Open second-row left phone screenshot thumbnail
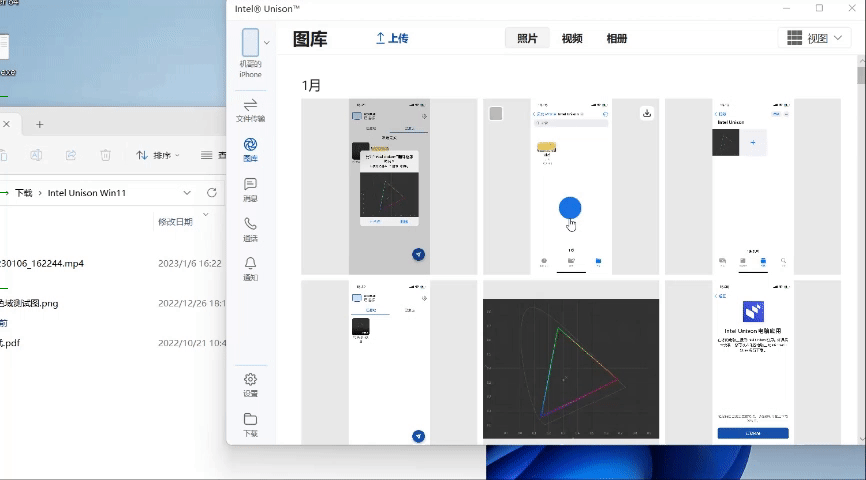 click(x=389, y=362)
